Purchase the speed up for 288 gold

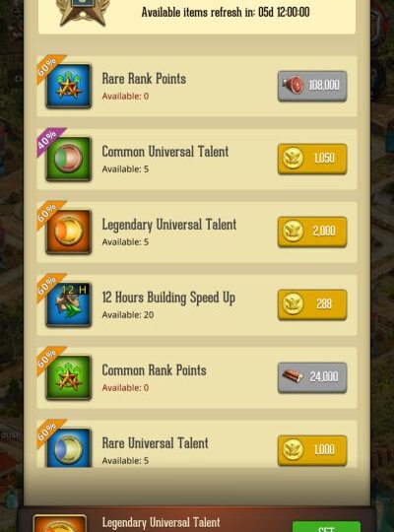point(312,304)
